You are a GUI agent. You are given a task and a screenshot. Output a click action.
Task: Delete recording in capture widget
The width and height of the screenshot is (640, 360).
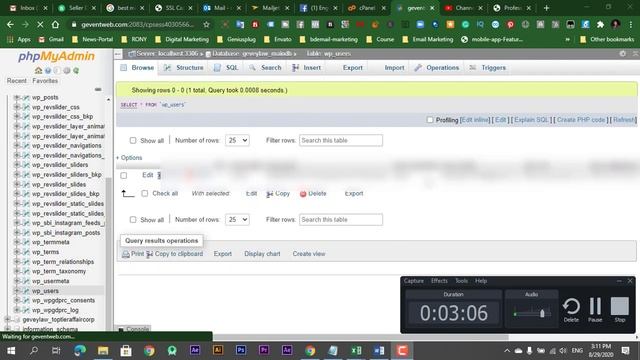pyautogui.click(x=571, y=310)
